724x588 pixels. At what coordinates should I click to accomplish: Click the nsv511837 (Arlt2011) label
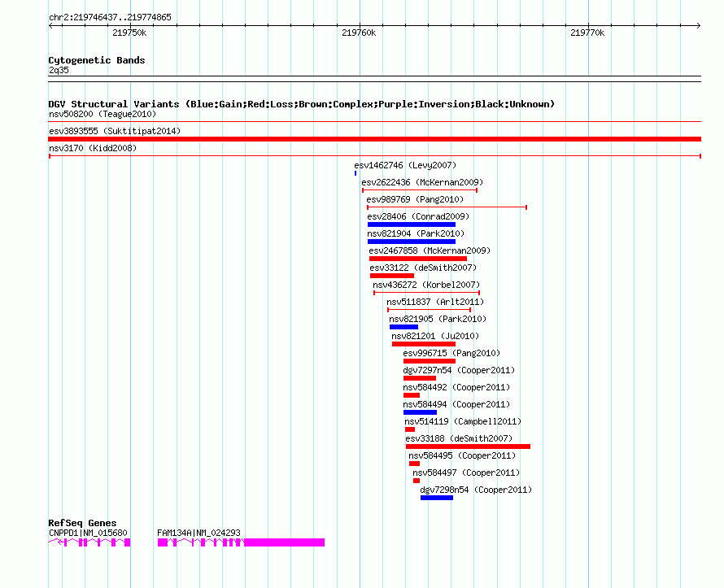435,302
